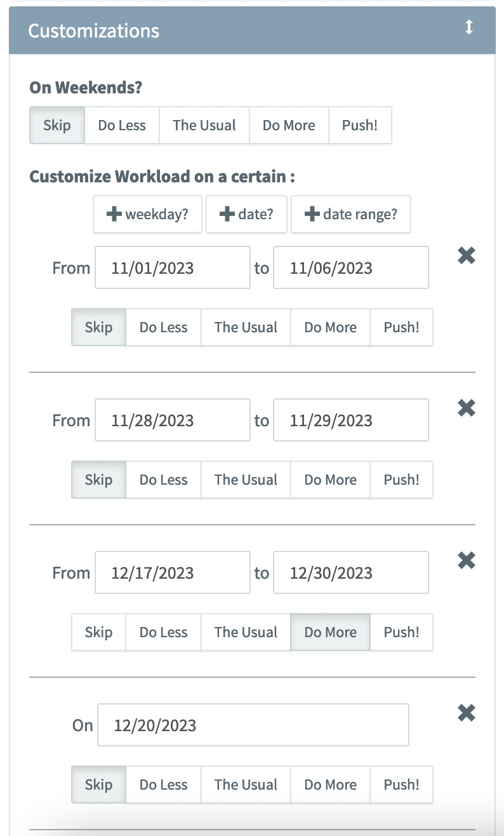The height and width of the screenshot is (836, 504).
Task: Remove the 11/28/2023 range with the X
Action: tap(465, 408)
